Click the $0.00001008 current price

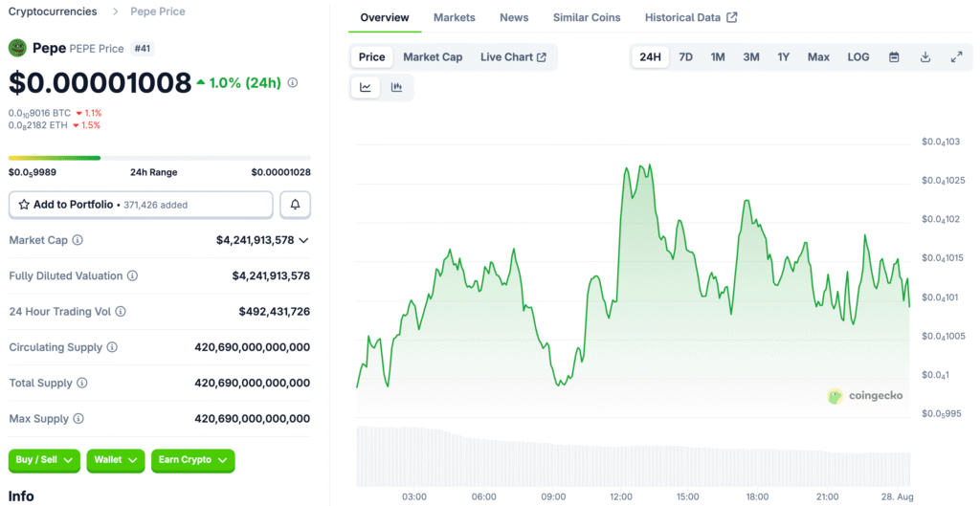100,83
